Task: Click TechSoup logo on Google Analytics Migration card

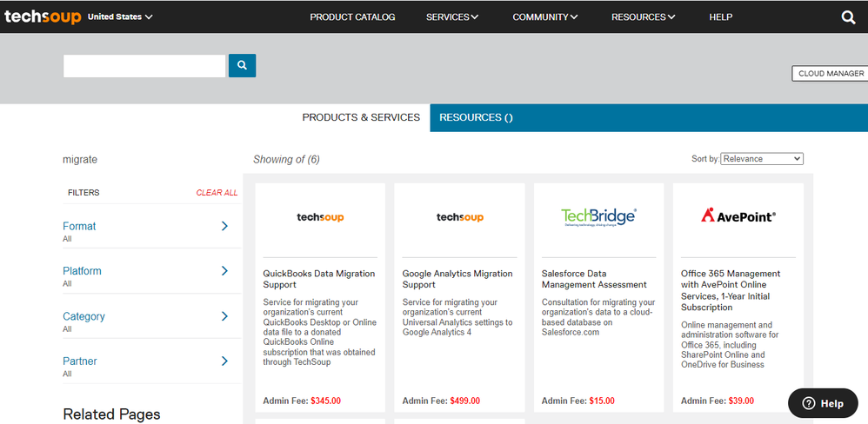Action: [459, 217]
